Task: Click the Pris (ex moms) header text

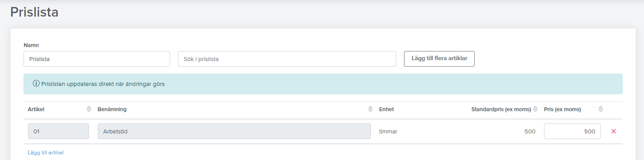Action: pos(562,109)
